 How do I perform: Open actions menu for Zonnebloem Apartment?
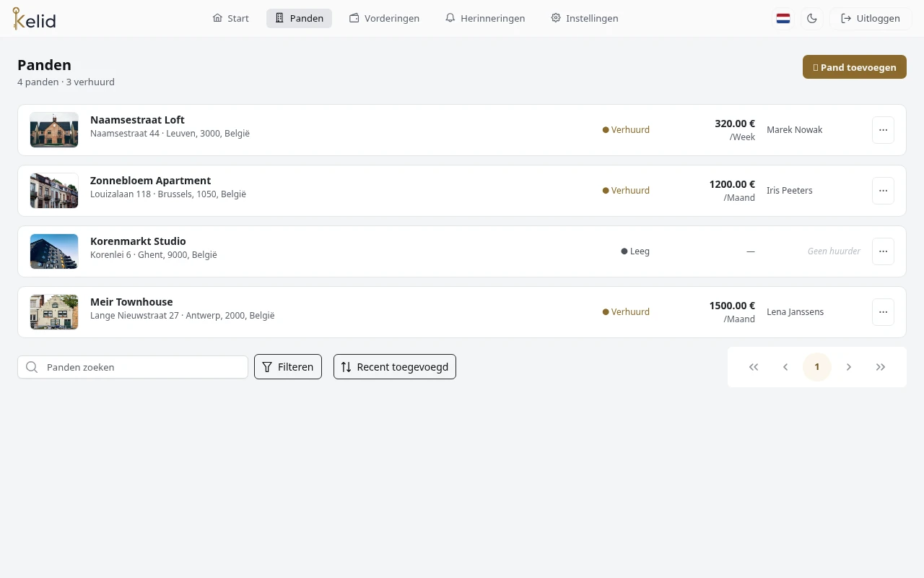[884, 191]
